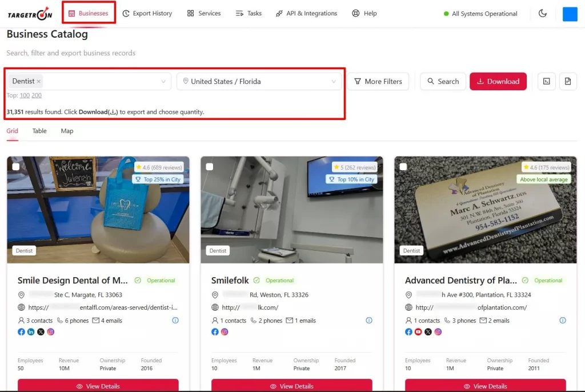View Details for Smilefolk
The width and height of the screenshot is (585, 392).
[292, 386]
